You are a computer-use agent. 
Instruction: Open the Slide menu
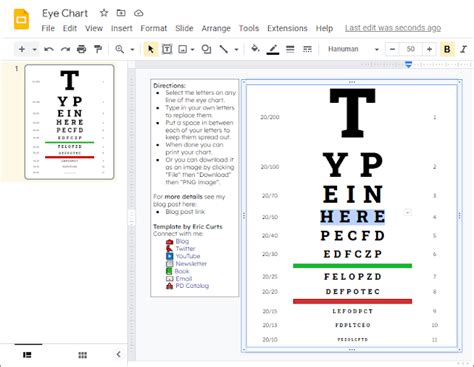pyautogui.click(x=184, y=28)
